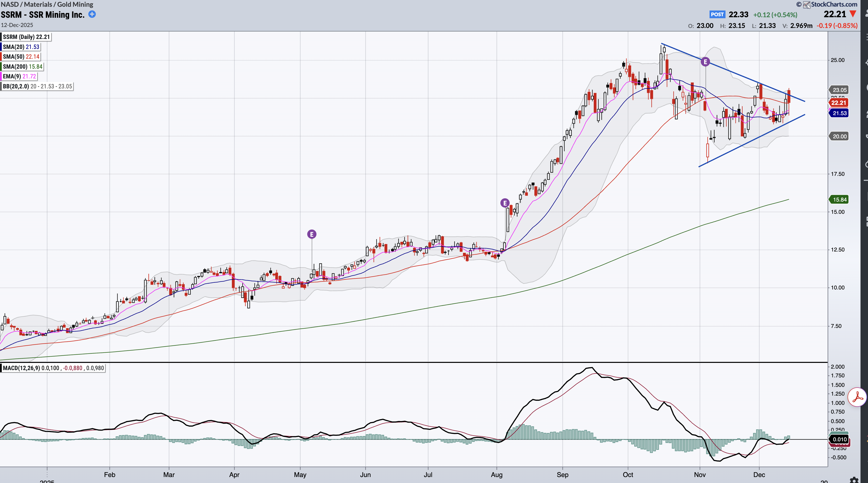
Task: Click the Adobe Acrobat PDF floating button
Action: 857,397
